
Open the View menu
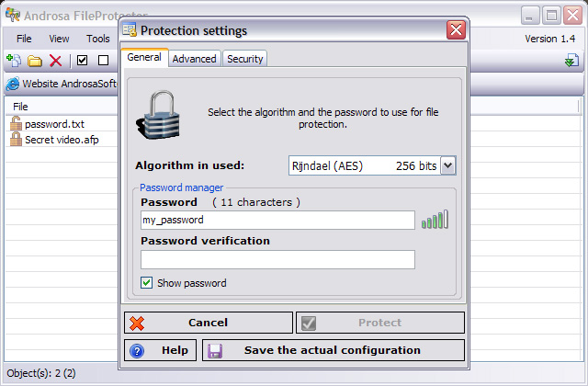[x=59, y=39]
